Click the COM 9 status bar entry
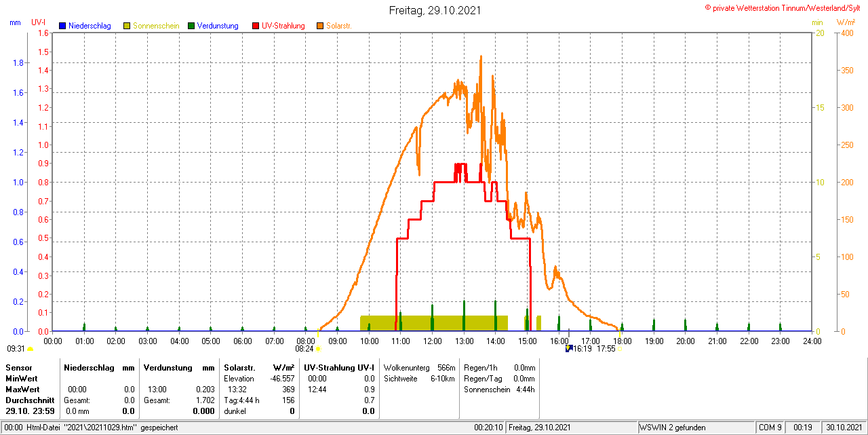 (770, 428)
